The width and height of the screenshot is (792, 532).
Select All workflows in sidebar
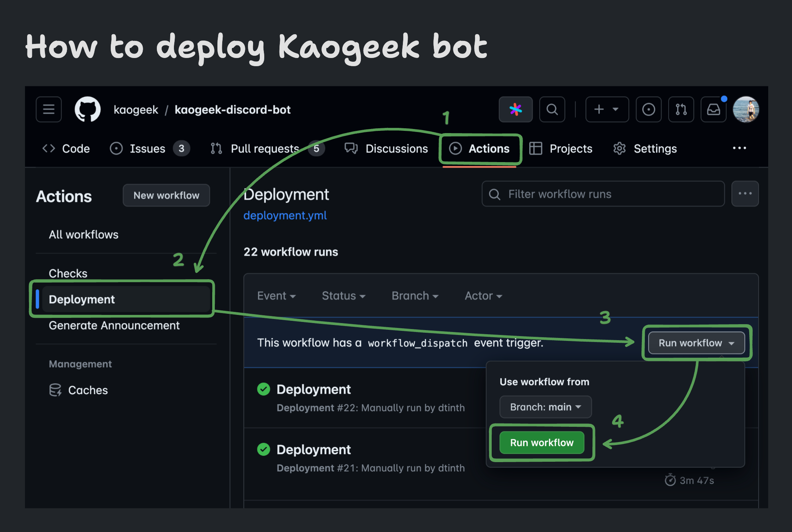[x=84, y=235]
